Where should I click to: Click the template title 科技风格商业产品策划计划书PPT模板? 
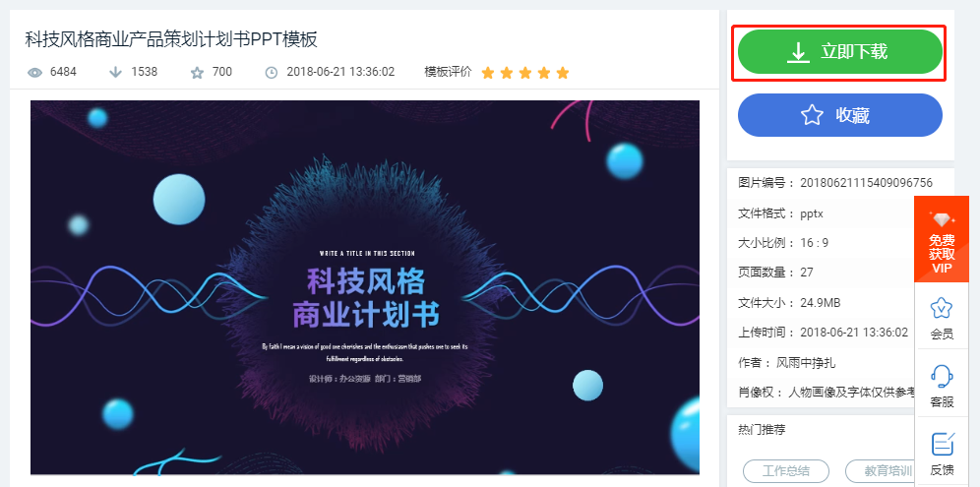pos(171,39)
